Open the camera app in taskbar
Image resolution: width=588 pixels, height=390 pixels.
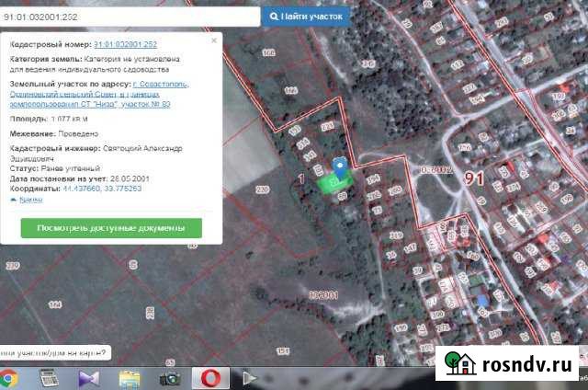(x=169, y=378)
